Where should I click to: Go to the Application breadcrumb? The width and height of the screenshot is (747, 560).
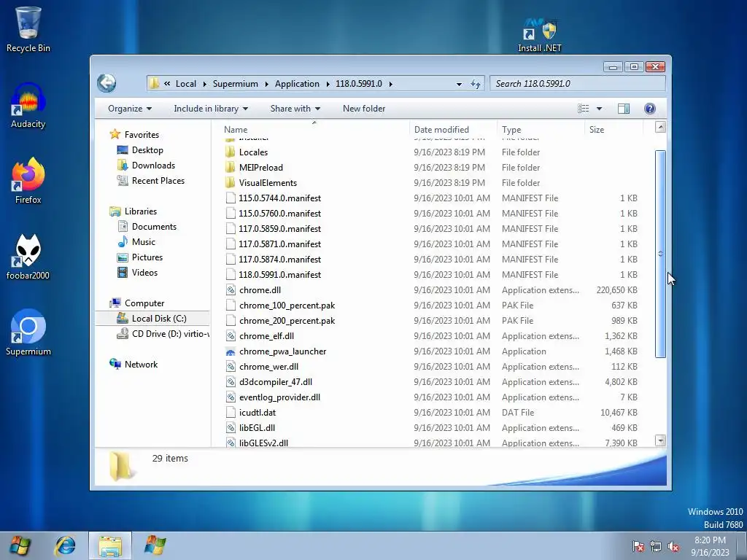(x=298, y=84)
